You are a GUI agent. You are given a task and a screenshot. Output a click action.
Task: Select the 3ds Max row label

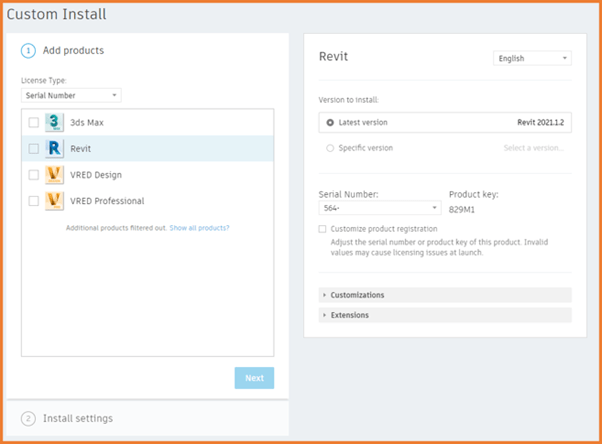(x=87, y=123)
